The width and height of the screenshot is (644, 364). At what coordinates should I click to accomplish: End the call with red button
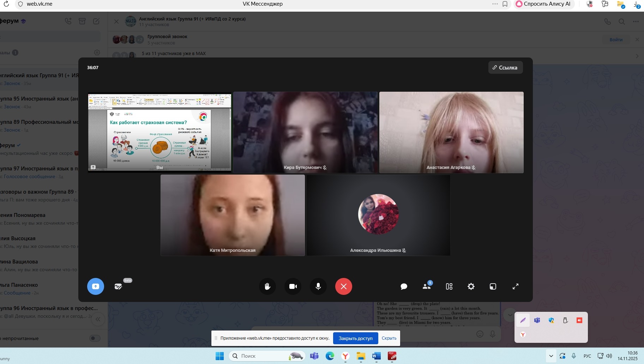coord(344,286)
